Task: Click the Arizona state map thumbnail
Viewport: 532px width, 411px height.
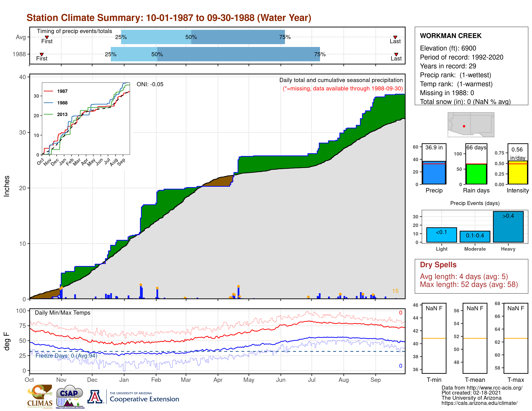Action: click(x=471, y=124)
